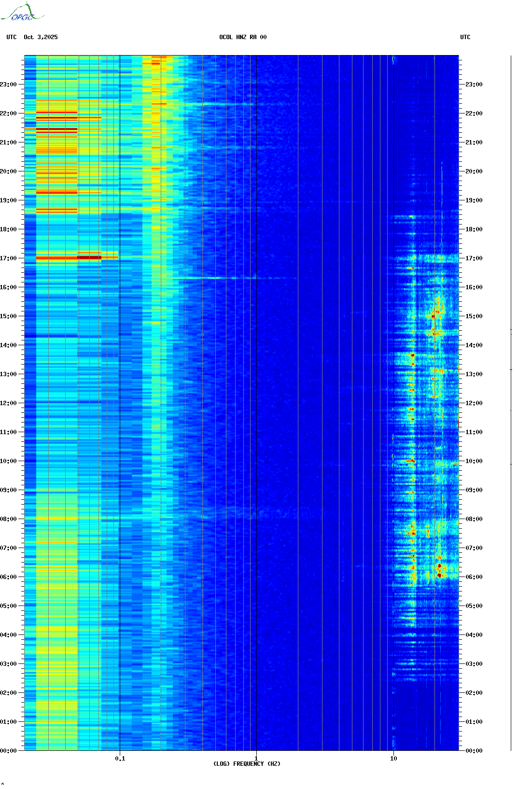The width and height of the screenshot is (532, 789).
Task: Click 11:00 on the right time axis
Action: point(474,432)
